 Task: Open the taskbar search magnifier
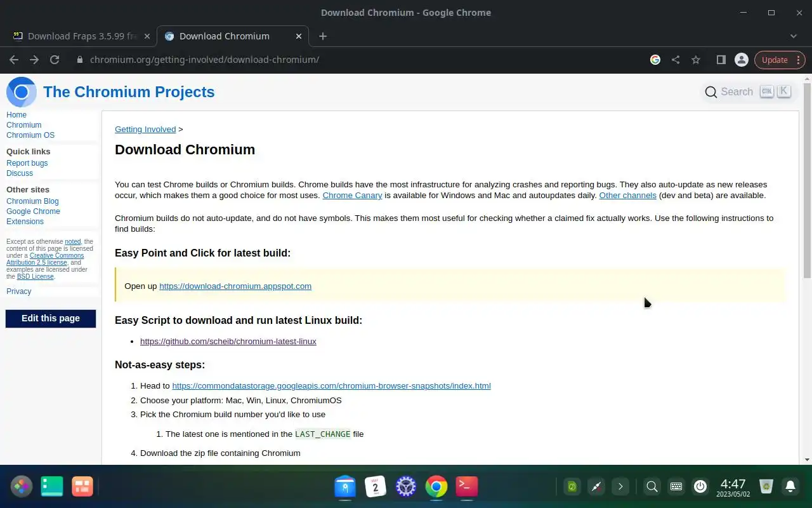point(652,486)
